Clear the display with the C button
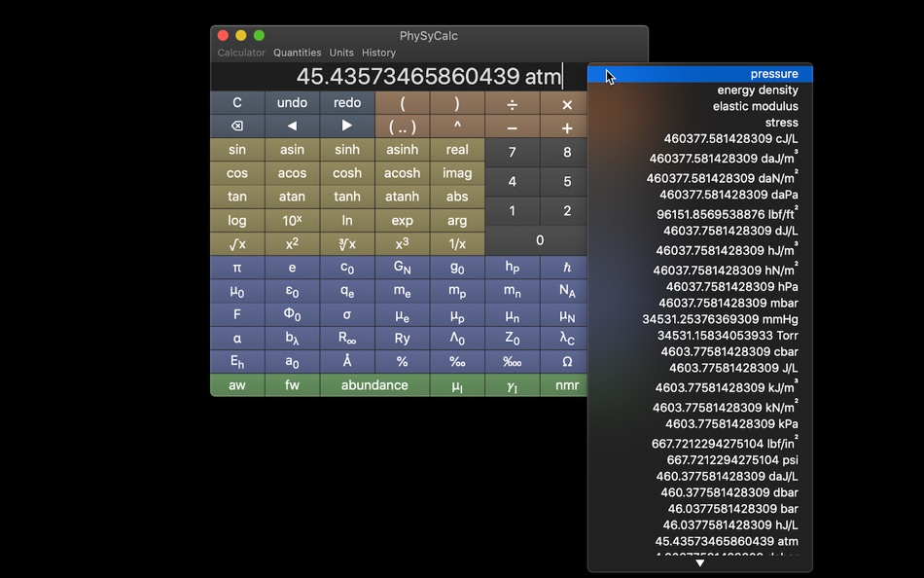Viewport: 924px width, 578px height. [x=237, y=102]
